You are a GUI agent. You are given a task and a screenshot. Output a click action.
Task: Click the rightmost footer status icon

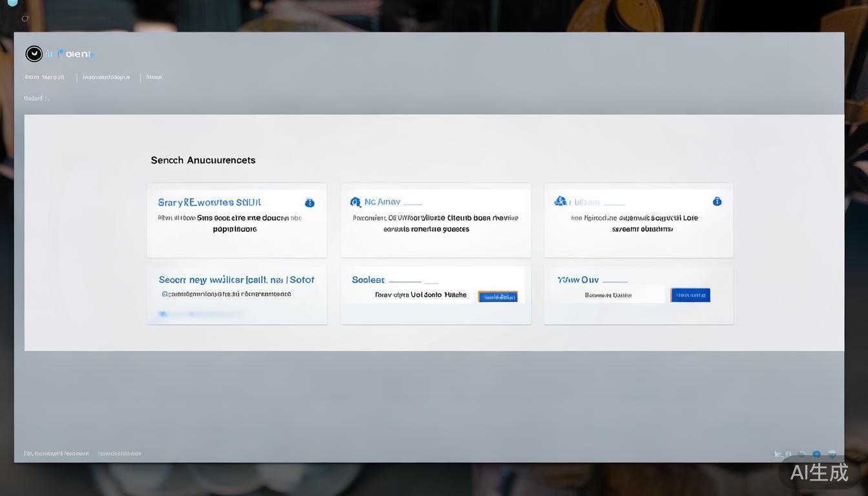point(832,454)
